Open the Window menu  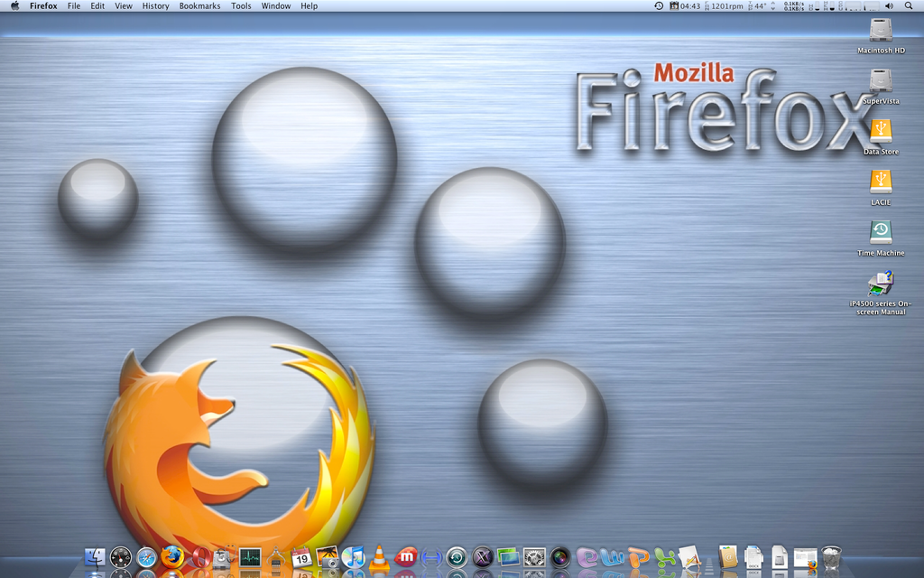tap(276, 6)
